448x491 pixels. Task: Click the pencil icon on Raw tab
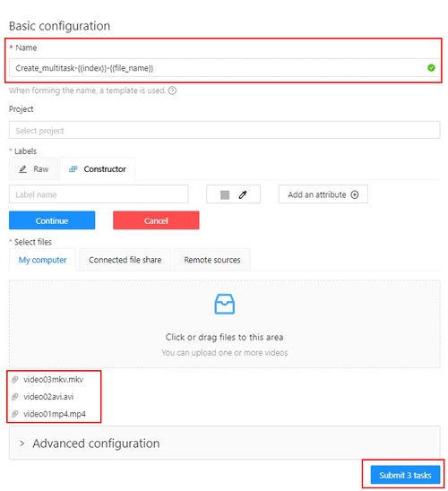coord(22,169)
